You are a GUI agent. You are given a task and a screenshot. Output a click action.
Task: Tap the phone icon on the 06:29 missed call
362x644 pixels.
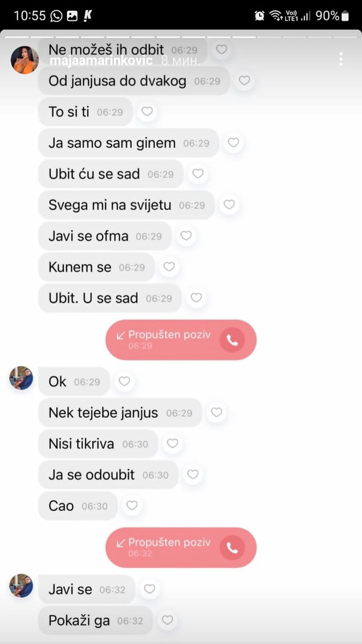tap(232, 339)
